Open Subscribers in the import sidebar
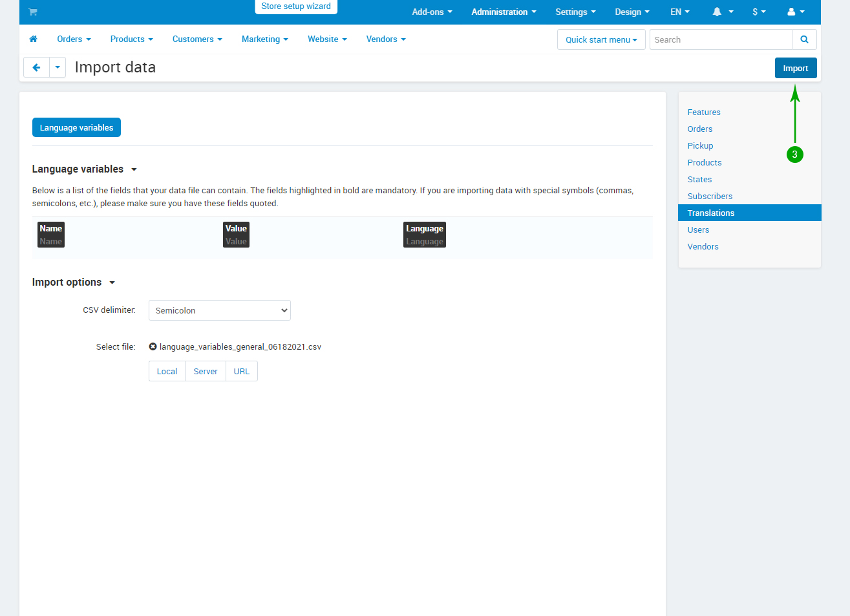The image size is (850, 616). (x=710, y=196)
